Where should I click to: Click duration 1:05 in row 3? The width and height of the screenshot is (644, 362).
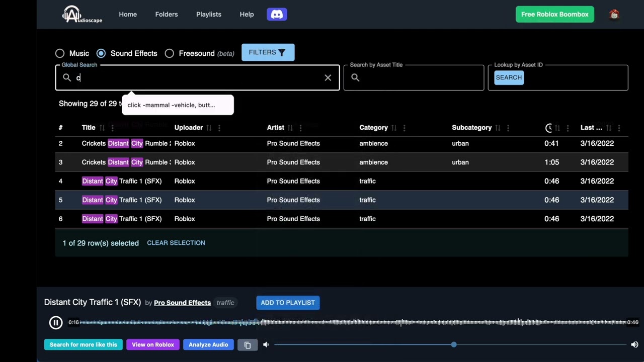coord(551,162)
